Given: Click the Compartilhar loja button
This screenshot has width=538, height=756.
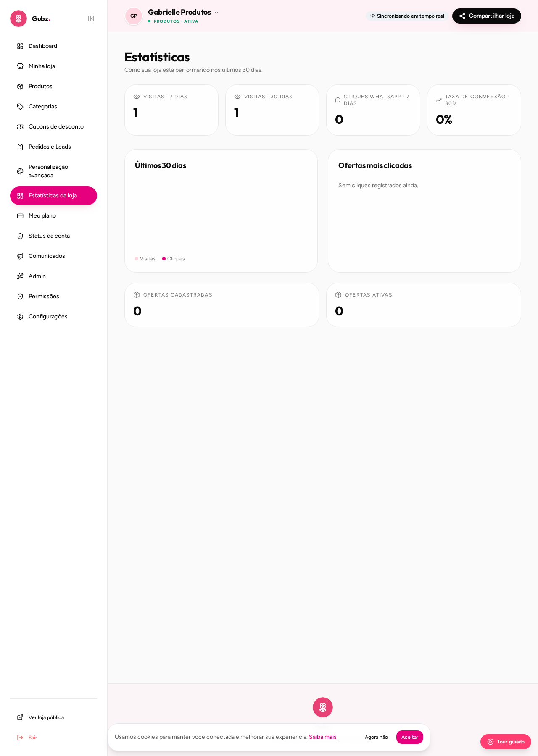Looking at the screenshot, I should click(487, 16).
